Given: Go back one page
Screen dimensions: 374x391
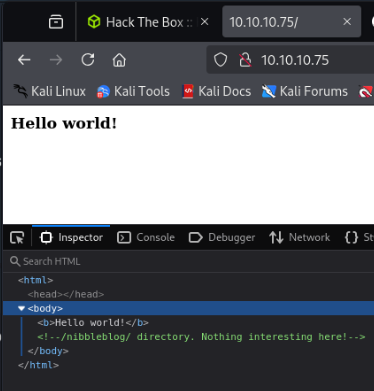Looking at the screenshot, I should pos(24,60).
